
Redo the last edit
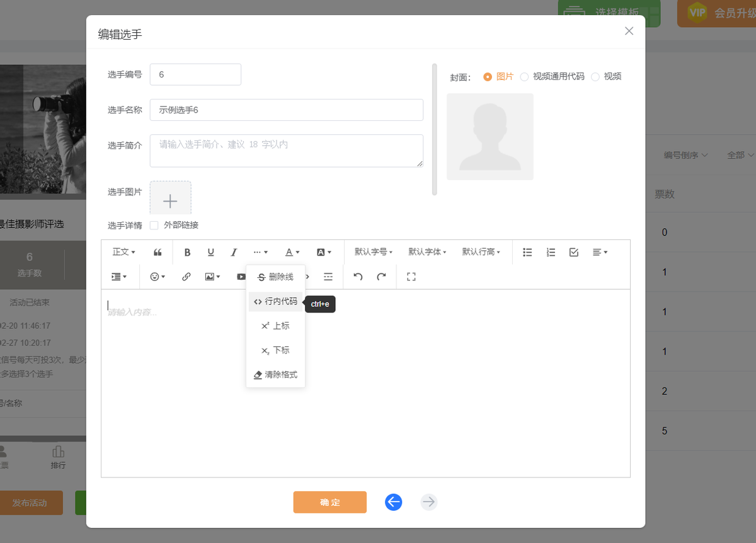pyautogui.click(x=381, y=277)
